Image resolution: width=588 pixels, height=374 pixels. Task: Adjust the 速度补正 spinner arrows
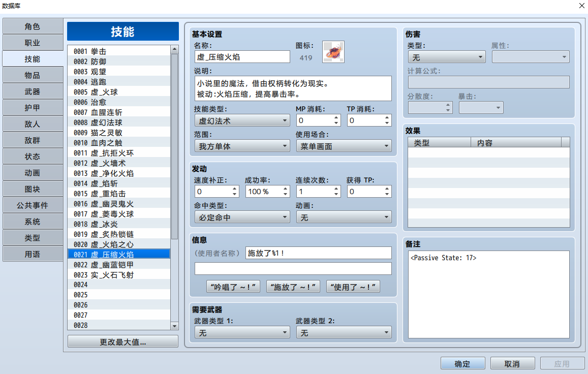234,191
